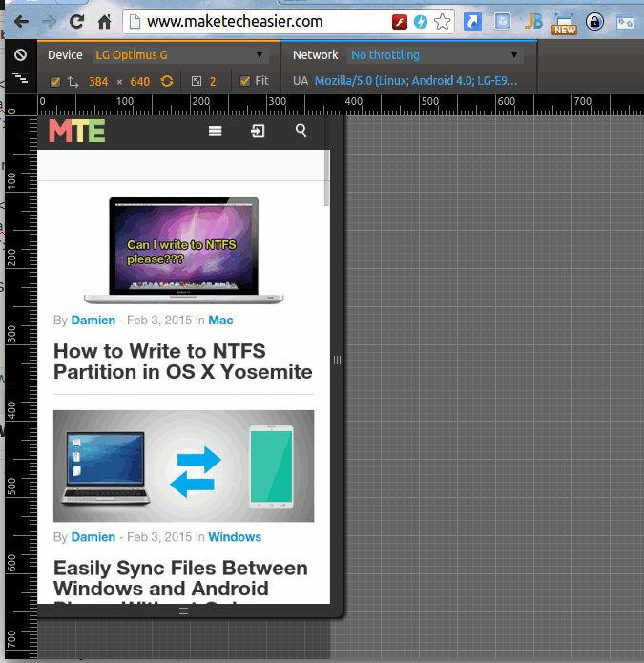
Task: Click the sync files article thumbnail
Action: (183, 466)
